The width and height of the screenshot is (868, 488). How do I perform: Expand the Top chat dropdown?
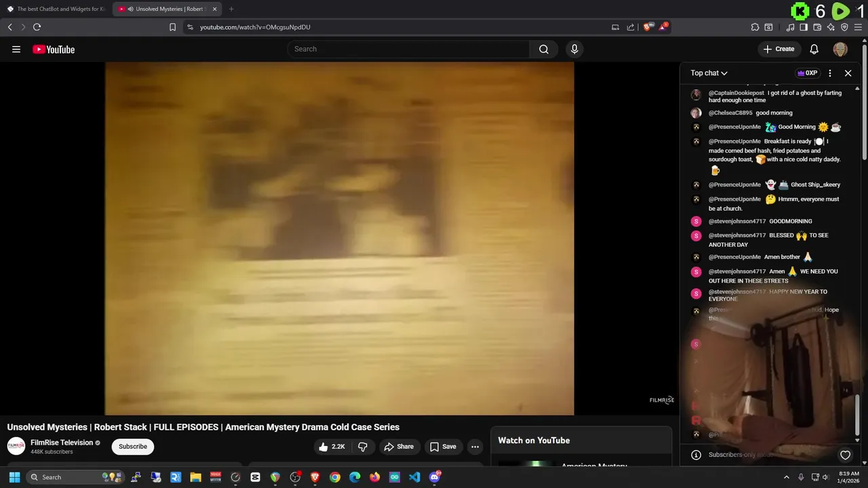709,73
